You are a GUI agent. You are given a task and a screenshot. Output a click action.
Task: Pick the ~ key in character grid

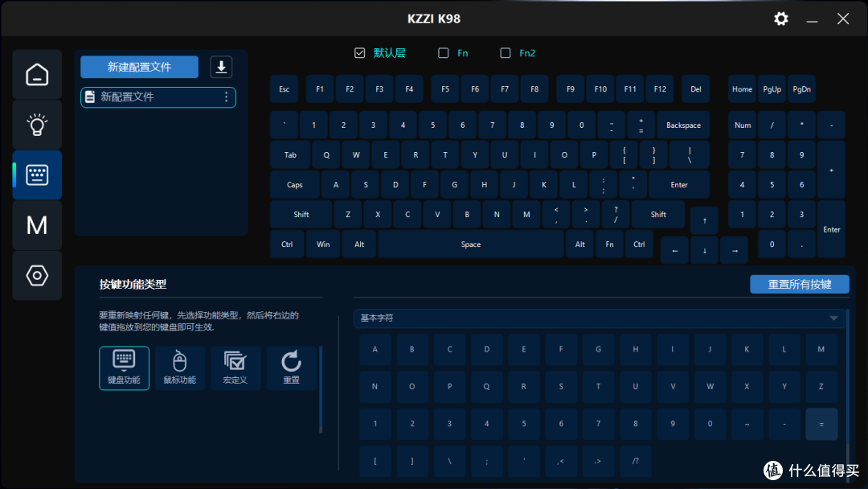[747, 424]
